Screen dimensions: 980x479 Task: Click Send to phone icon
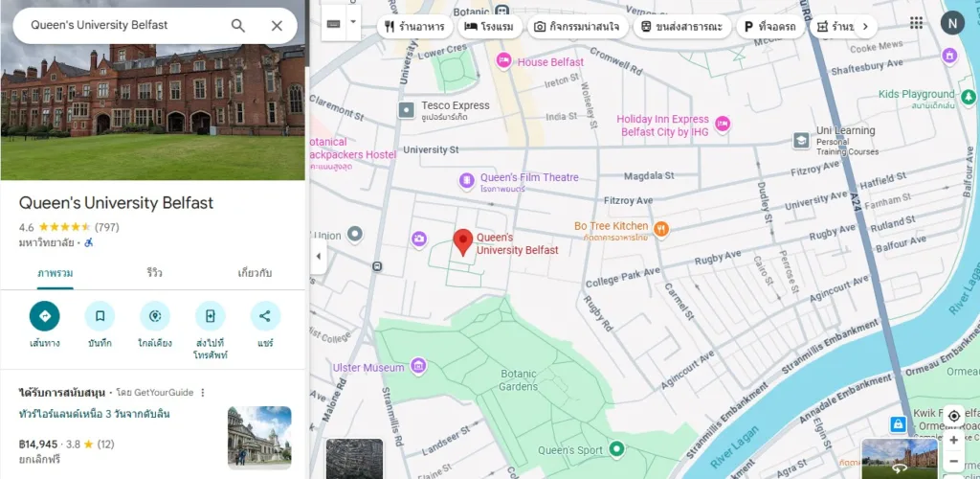click(210, 316)
